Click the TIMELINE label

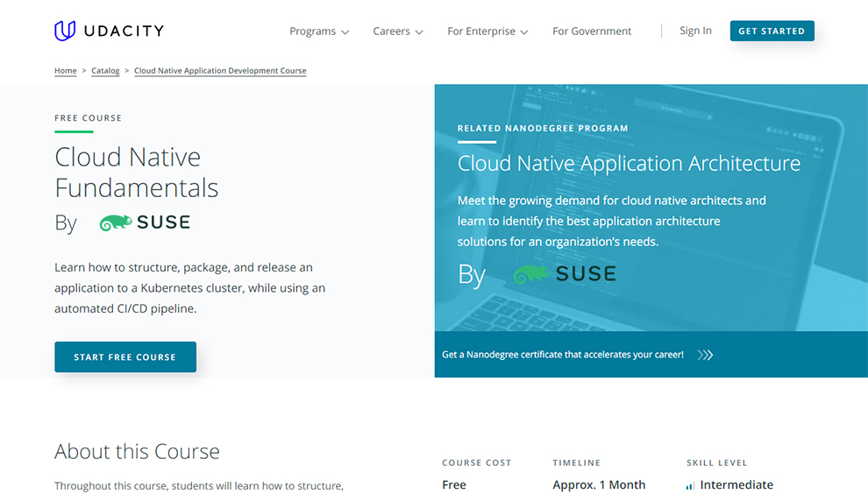[x=576, y=463]
